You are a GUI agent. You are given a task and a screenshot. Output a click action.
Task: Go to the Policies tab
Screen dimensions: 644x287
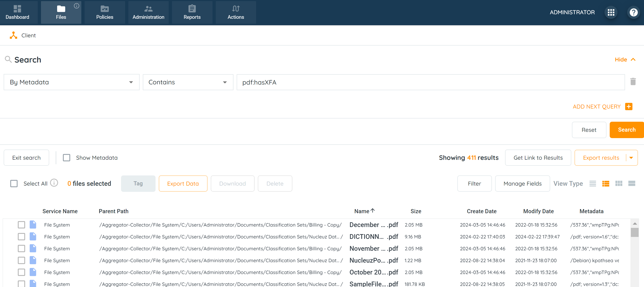(x=104, y=12)
